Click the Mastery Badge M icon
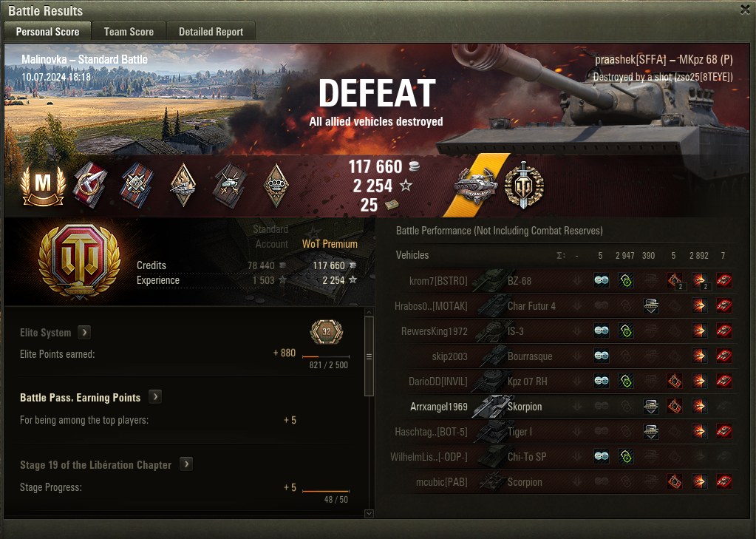Screen dimensions: 756x539 click(x=43, y=186)
